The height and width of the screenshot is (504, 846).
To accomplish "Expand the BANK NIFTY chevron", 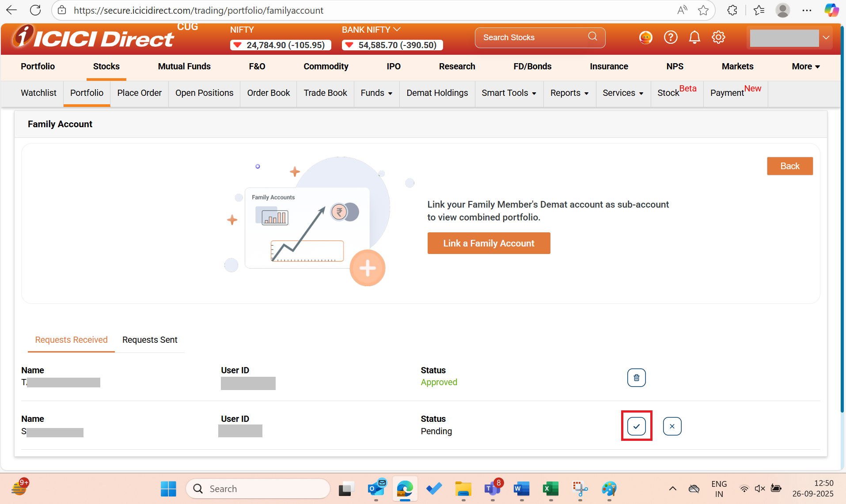I will 397,29.
